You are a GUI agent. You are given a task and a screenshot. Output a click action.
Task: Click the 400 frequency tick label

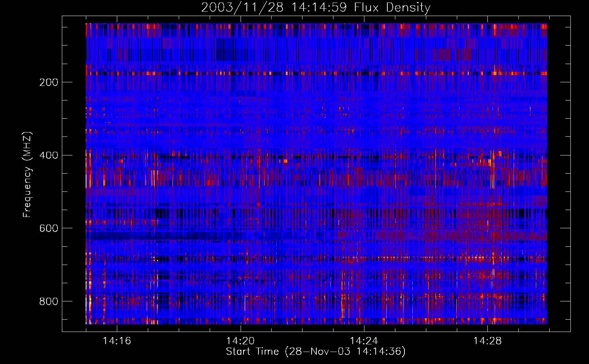(49, 155)
